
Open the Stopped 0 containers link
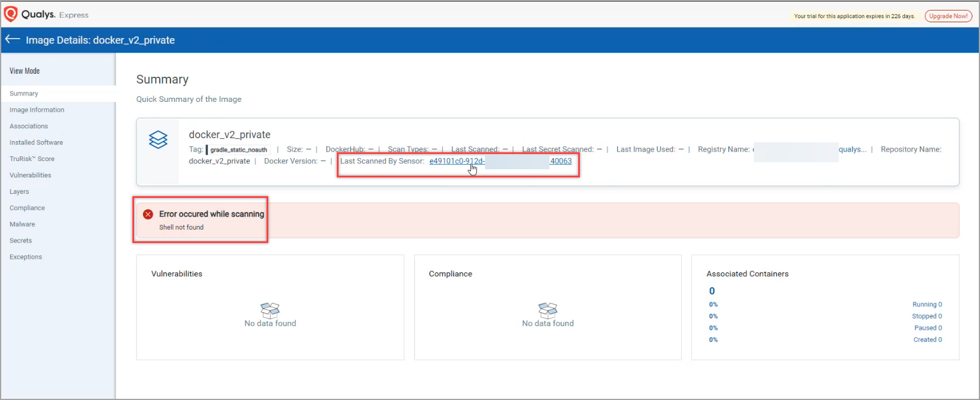pos(927,316)
